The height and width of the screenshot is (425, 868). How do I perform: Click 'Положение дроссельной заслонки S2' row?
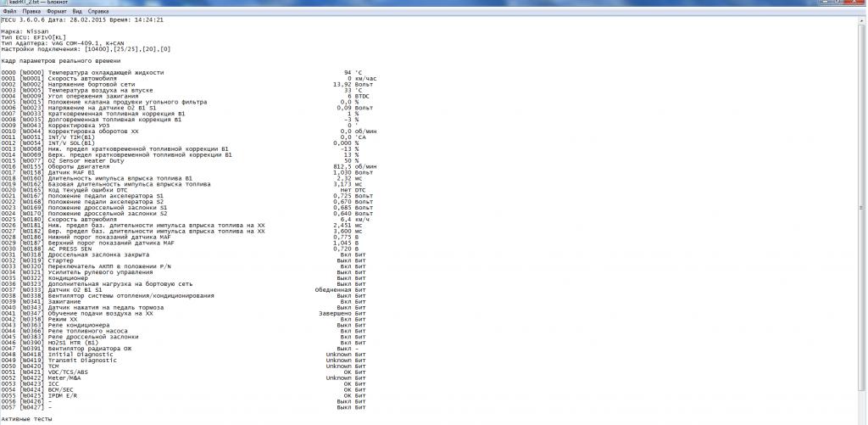pos(189,213)
